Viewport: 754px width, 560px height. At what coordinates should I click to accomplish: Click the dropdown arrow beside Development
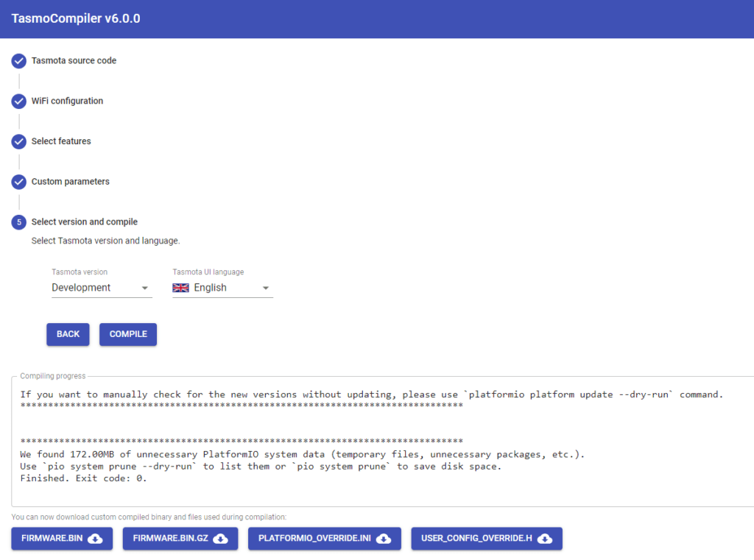click(x=144, y=287)
